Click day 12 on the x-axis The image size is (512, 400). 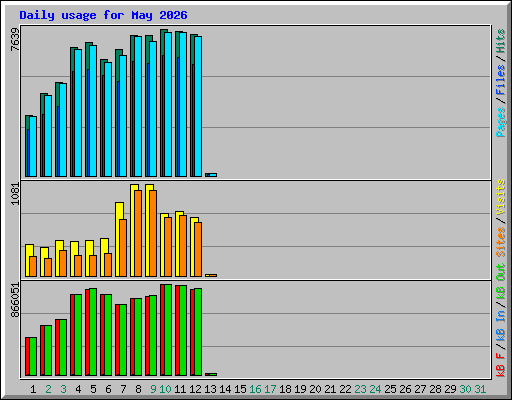(195, 389)
